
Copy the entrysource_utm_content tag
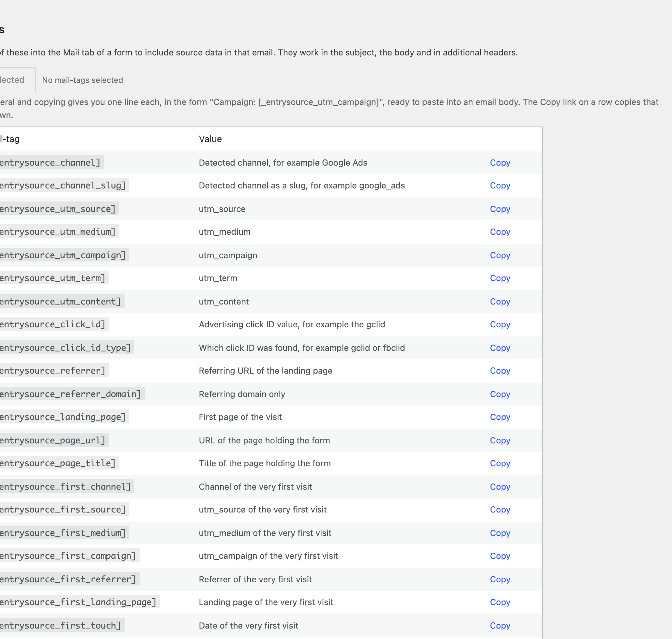[500, 302]
